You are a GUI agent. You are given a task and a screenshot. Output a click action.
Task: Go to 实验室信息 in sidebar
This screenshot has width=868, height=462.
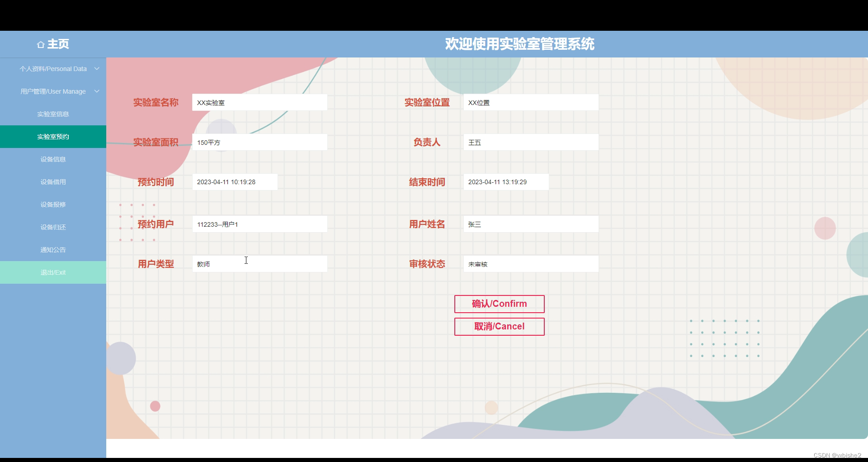coord(53,114)
